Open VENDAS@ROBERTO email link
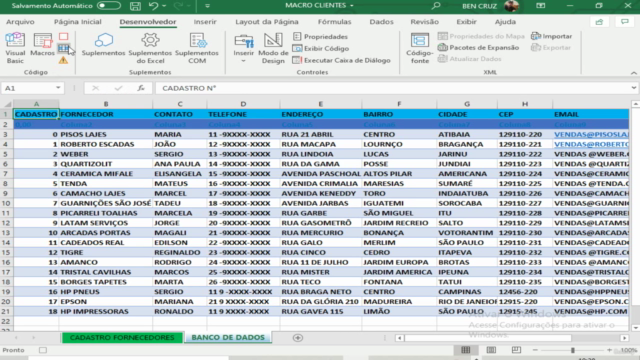Image resolution: width=640 pixels, height=360 pixels. click(x=591, y=144)
